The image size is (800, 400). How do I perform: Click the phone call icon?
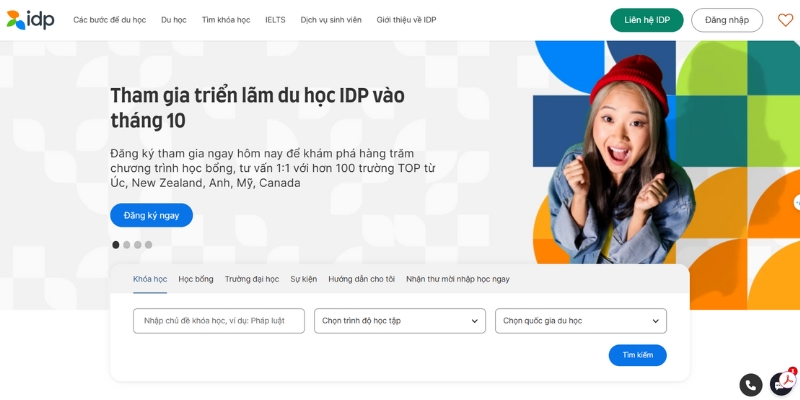tap(751, 385)
